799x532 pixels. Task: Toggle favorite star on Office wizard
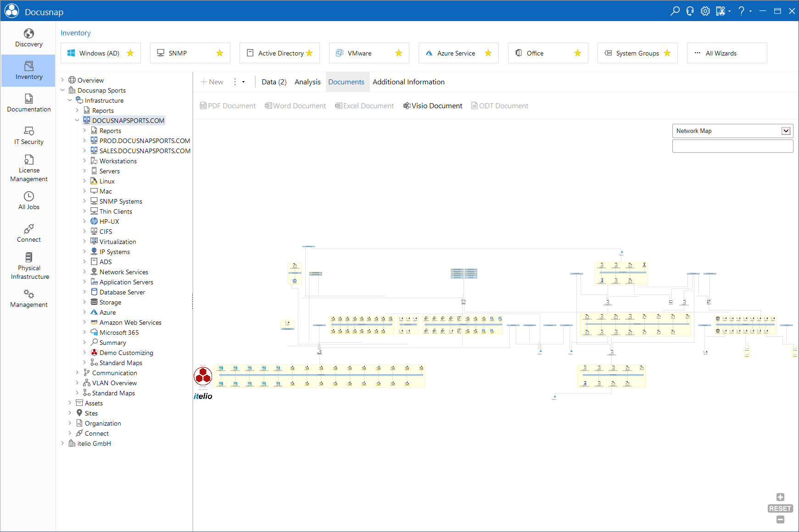[578, 53]
